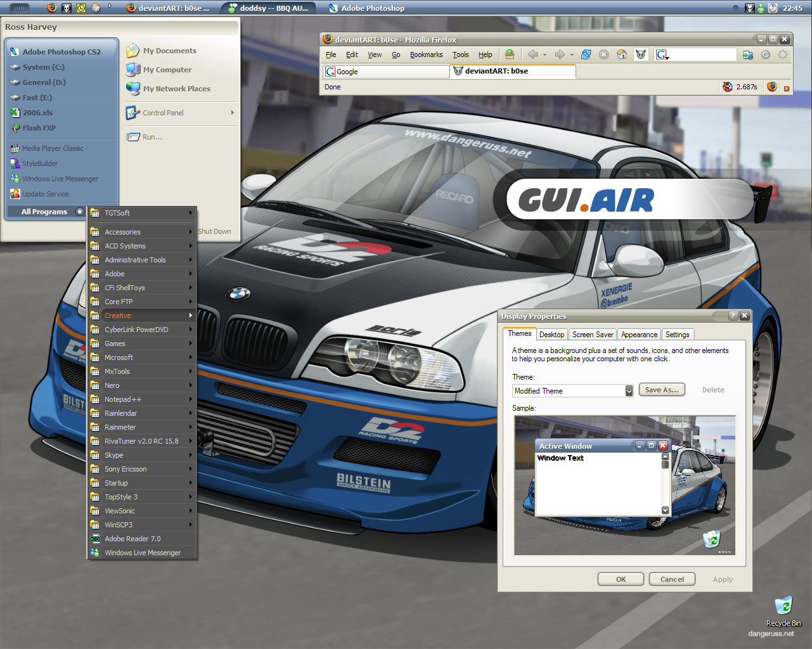Image resolution: width=812 pixels, height=649 pixels.
Task: Switch to deviantART: b0se taskbar button
Action: 167,8
